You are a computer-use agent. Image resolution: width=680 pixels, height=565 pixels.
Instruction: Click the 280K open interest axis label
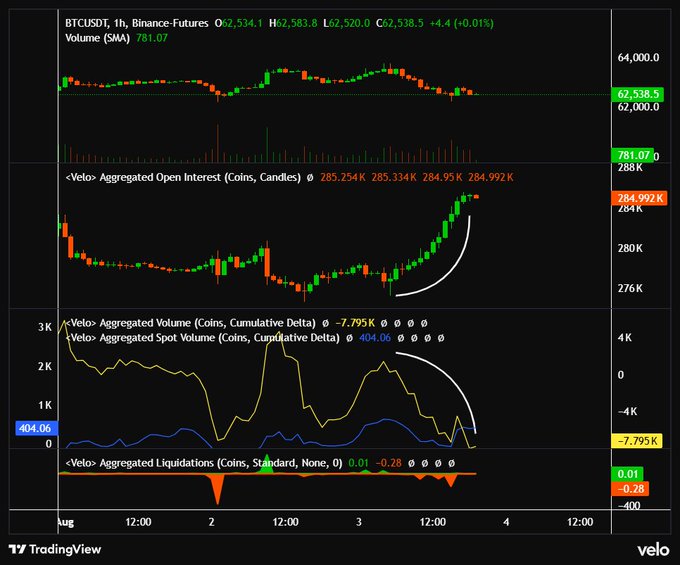(x=630, y=248)
